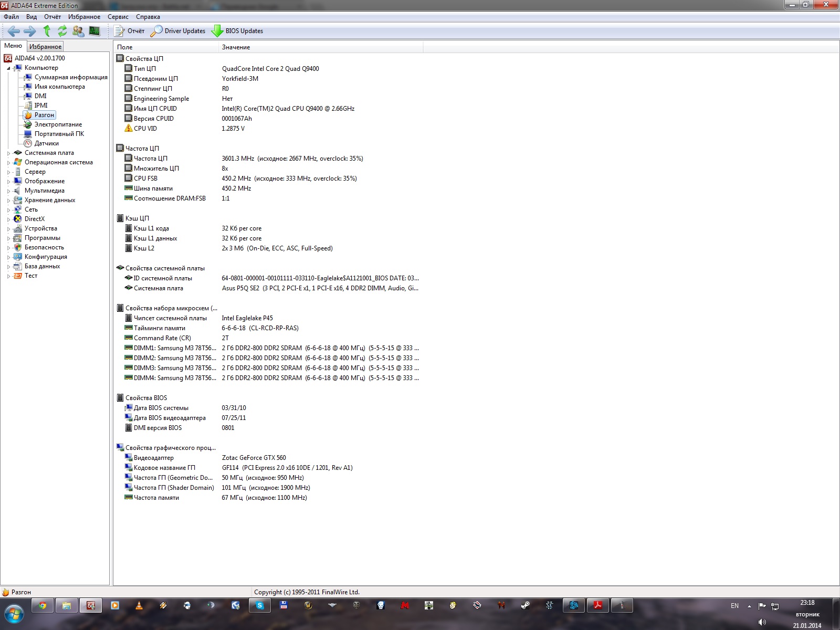Open the Отчёт menu in menu bar

52,17
